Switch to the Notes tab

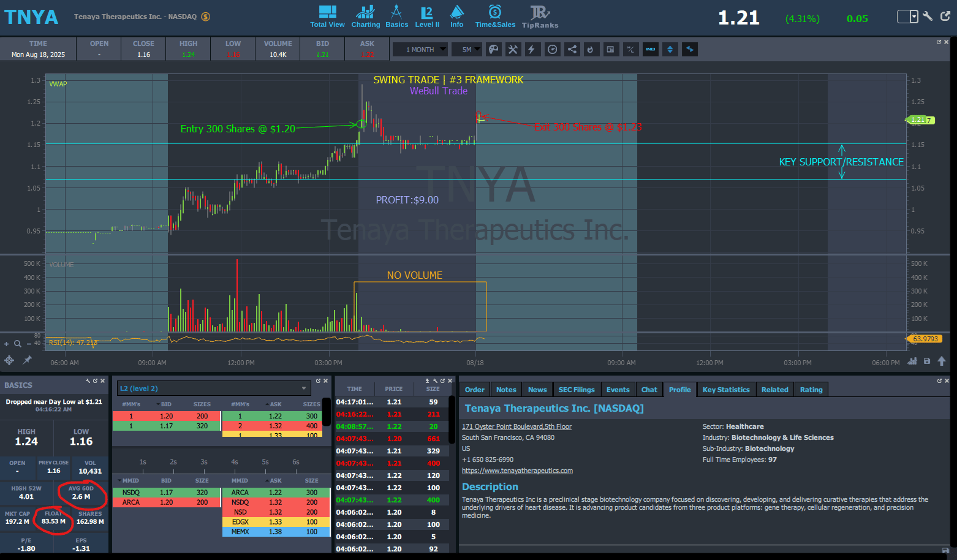[506, 390]
